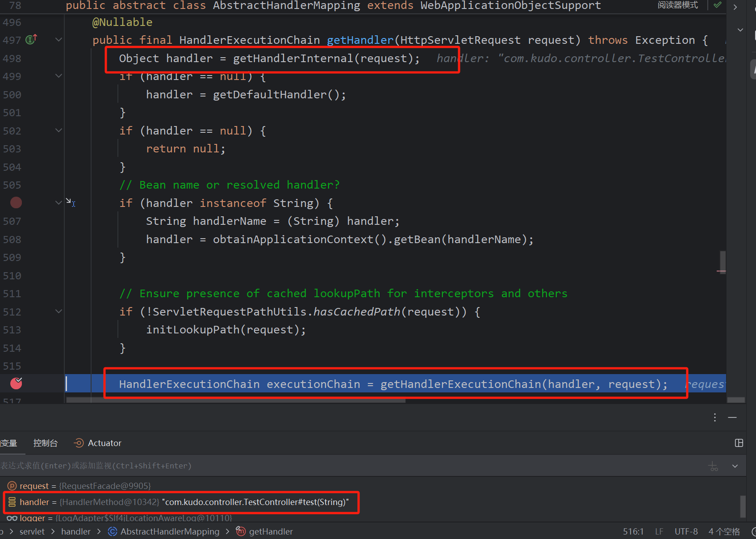
Task: Click the debugger layout settings icon
Action: [x=739, y=443]
